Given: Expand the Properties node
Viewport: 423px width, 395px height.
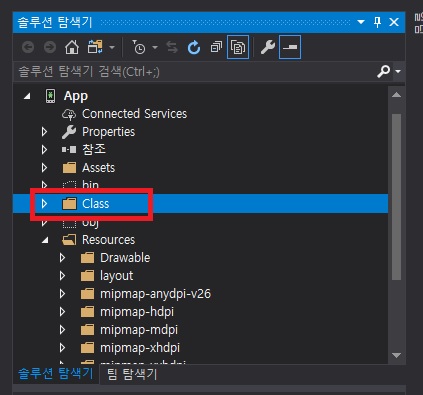Looking at the screenshot, I should (44, 132).
